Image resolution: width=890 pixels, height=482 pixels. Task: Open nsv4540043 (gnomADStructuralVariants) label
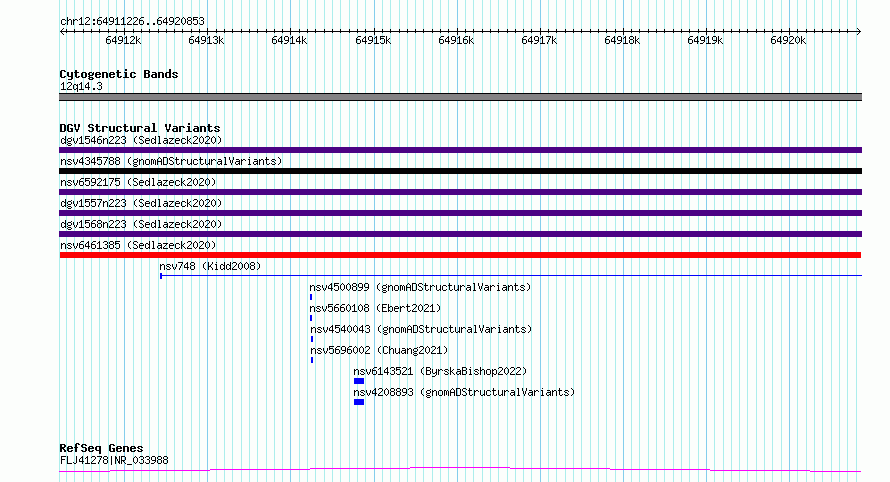(421, 329)
